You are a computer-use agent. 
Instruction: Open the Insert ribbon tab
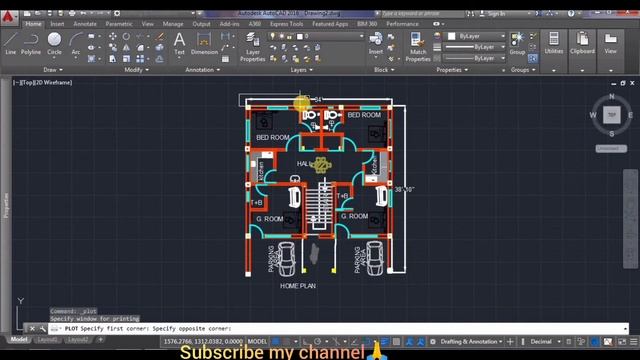(x=57, y=24)
